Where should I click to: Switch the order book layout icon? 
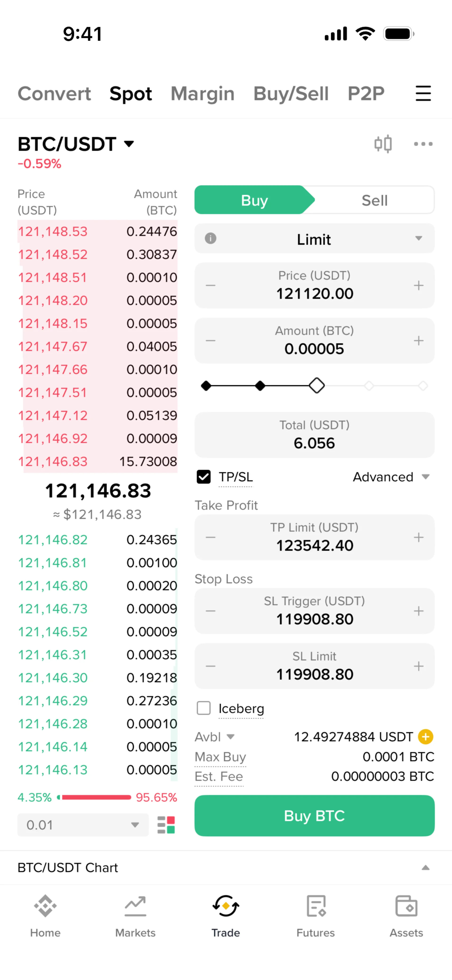coord(166,825)
